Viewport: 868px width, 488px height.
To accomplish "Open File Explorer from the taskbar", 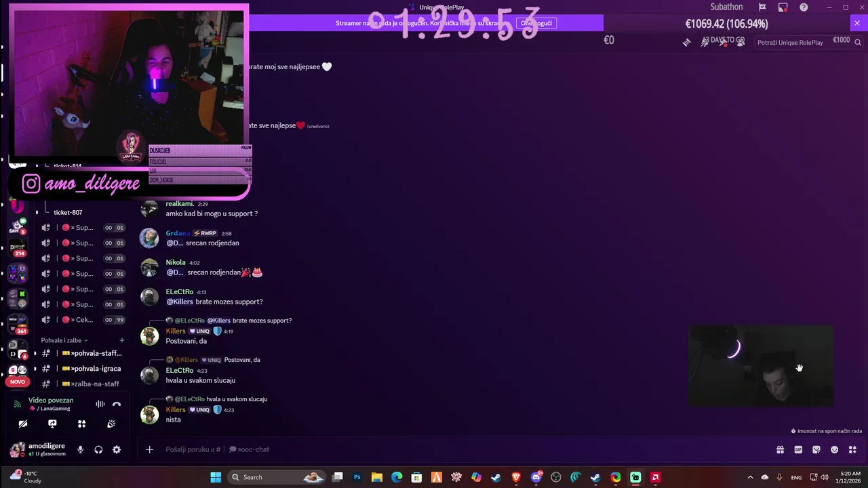I will pos(377,477).
